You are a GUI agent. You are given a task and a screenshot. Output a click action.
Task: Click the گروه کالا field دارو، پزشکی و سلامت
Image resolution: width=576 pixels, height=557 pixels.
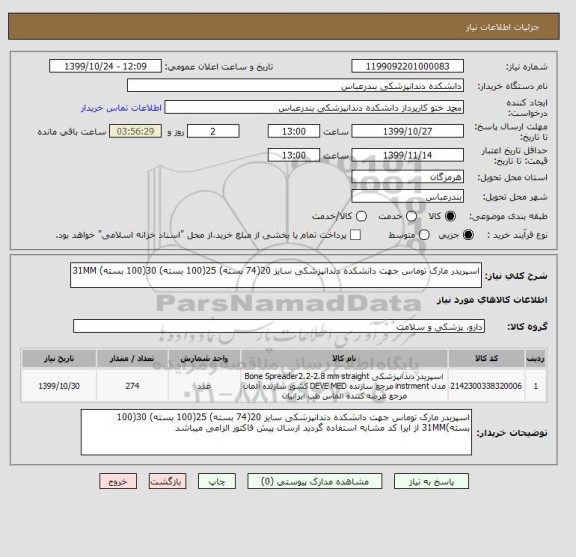tap(279, 326)
